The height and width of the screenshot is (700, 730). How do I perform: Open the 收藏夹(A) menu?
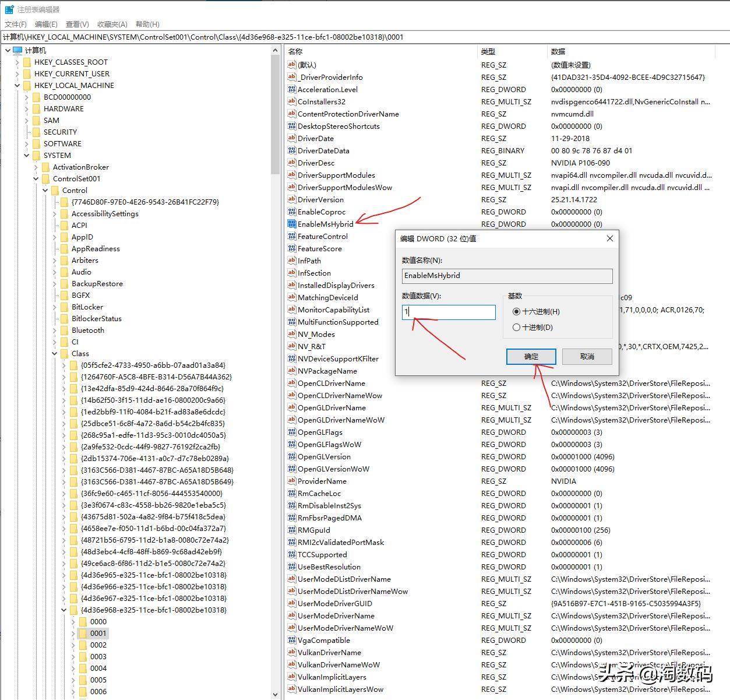(x=112, y=24)
